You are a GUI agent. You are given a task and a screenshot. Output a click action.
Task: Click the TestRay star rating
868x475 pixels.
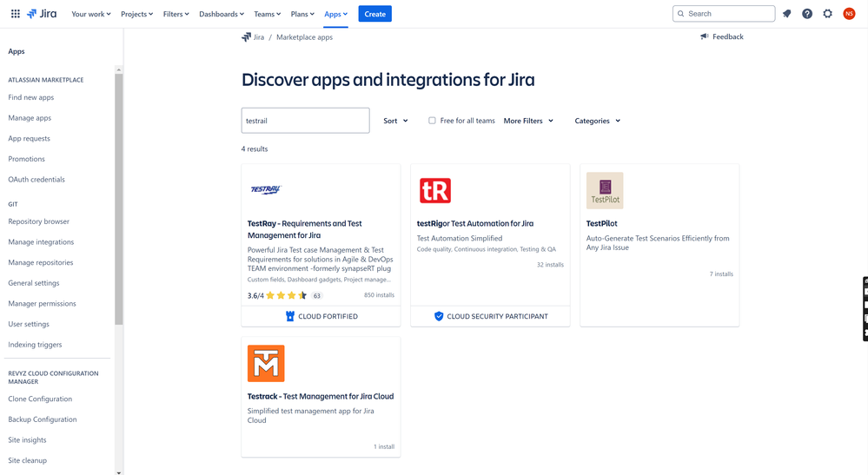click(286, 295)
